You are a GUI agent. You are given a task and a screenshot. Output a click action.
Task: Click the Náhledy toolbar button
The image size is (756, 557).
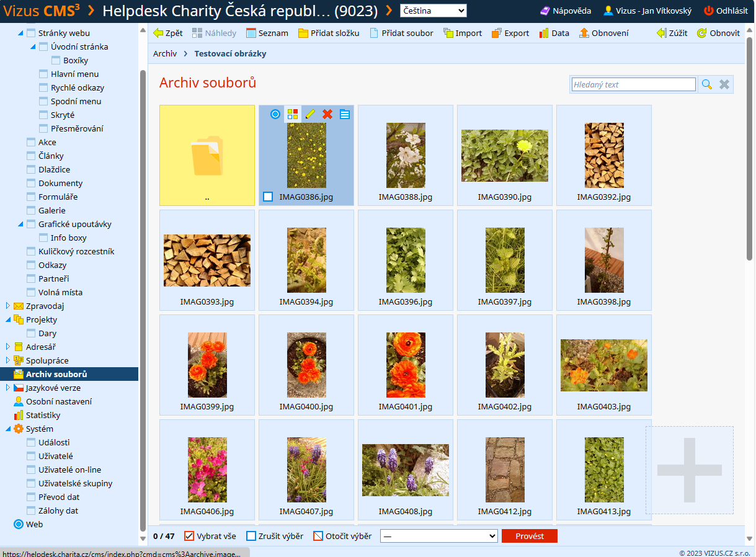[x=214, y=33]
